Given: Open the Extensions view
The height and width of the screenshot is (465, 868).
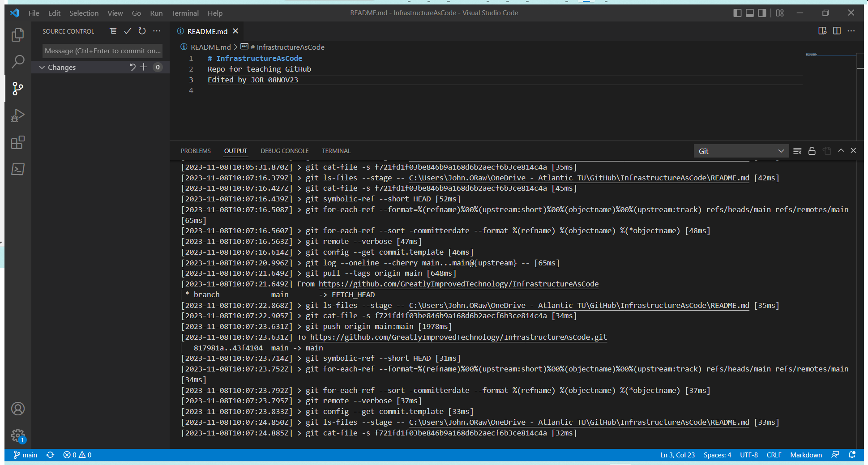Looking at the screenshot, I should [17, 143].
